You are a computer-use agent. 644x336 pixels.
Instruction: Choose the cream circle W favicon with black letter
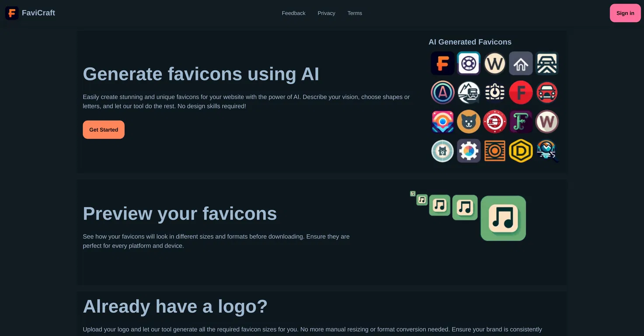pos(495,63)
